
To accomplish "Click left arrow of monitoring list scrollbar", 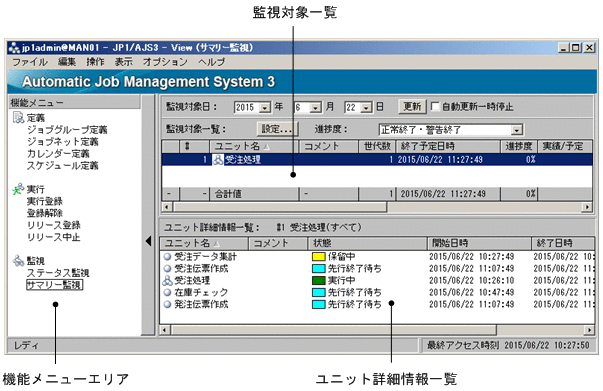I will pyautogui.click(x=167, y=207).
